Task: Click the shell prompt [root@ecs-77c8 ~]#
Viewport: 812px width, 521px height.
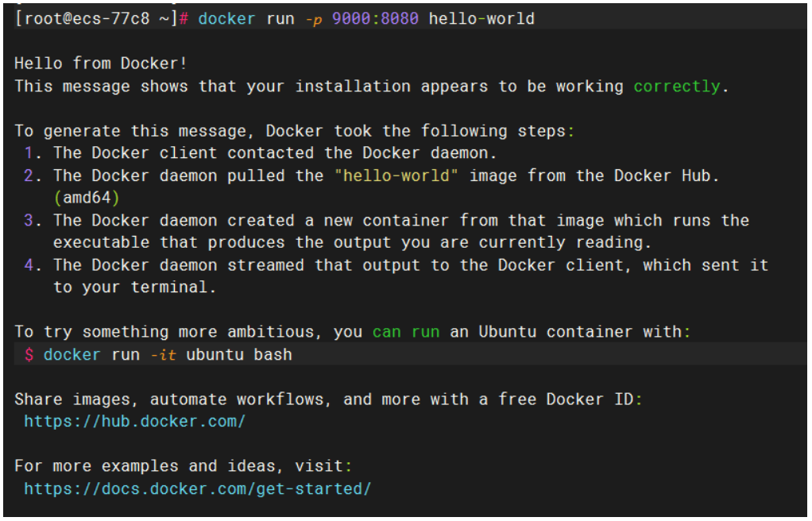Action: pyautogui.click(x=102, y=19)
